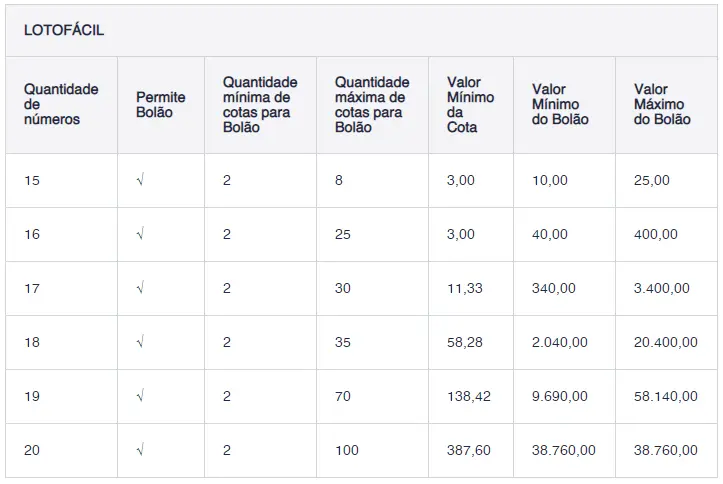723x484 pixels.
Task: Click the 11,33 minimum cota value
Action: pyautogui.click(x=465, y=289)
